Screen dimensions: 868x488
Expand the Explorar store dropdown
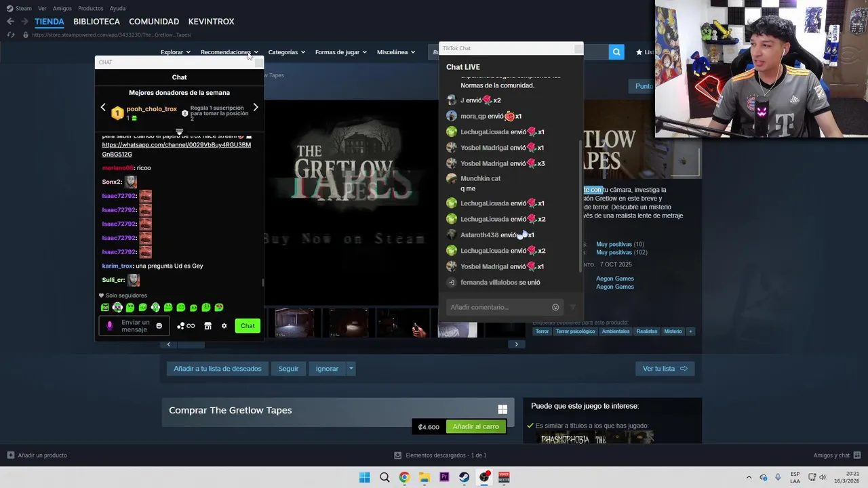[175, 52]
